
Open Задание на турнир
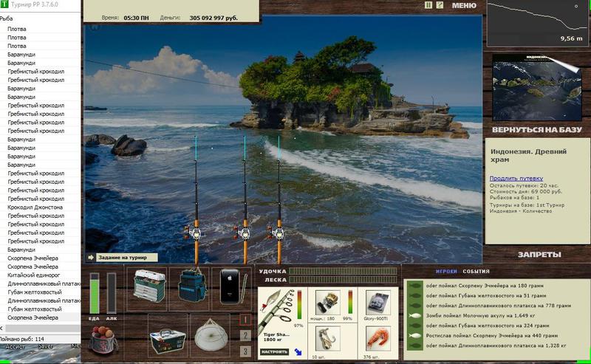coord(126,258)
